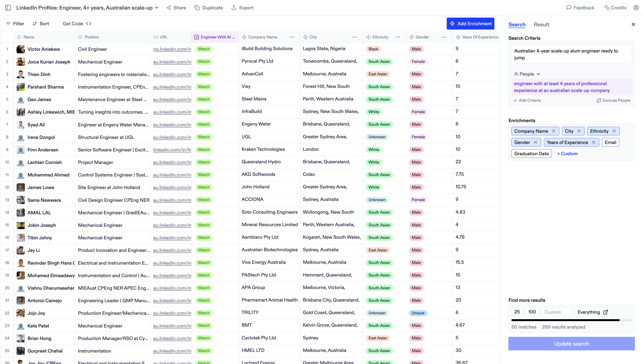The width and height of the screenshot is (643, 364).
Task: Open Victor Aniekwe's LinkedIn URL
Action: [x=172, y=49]
